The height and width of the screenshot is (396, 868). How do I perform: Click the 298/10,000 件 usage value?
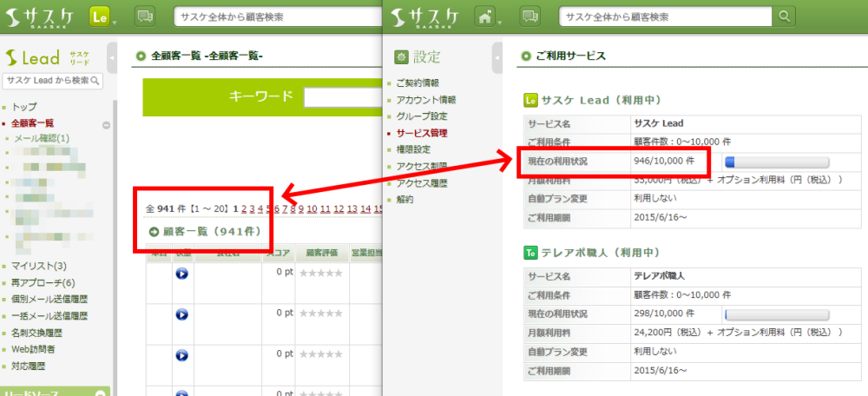tap(664, 314)
